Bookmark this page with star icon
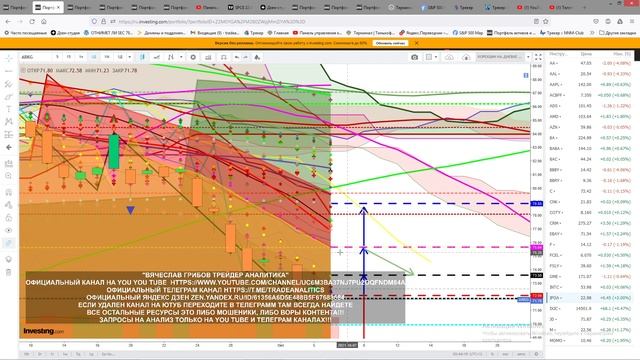The height and width of the screenshot is (360, 640). [x=546, y=21]
